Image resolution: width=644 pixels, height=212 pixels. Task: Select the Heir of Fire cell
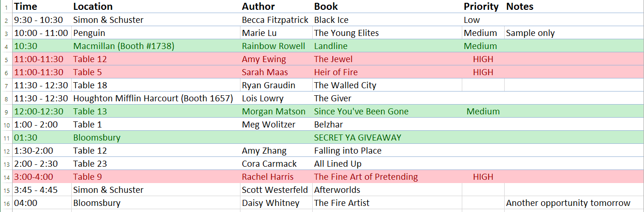(x=336, y=72)
